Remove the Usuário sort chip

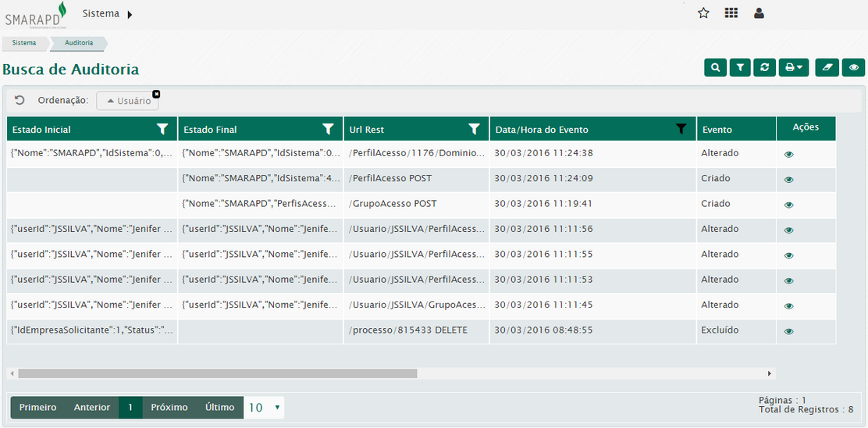coord(156,94)
